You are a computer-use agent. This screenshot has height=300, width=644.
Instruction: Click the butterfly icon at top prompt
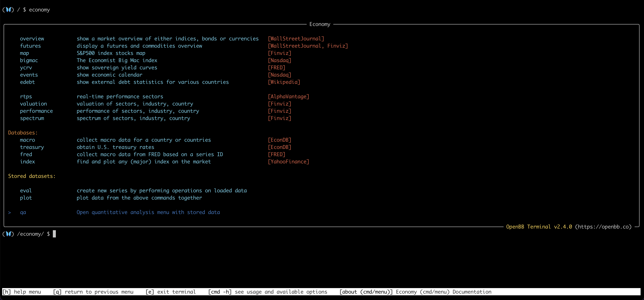point(8,10)
